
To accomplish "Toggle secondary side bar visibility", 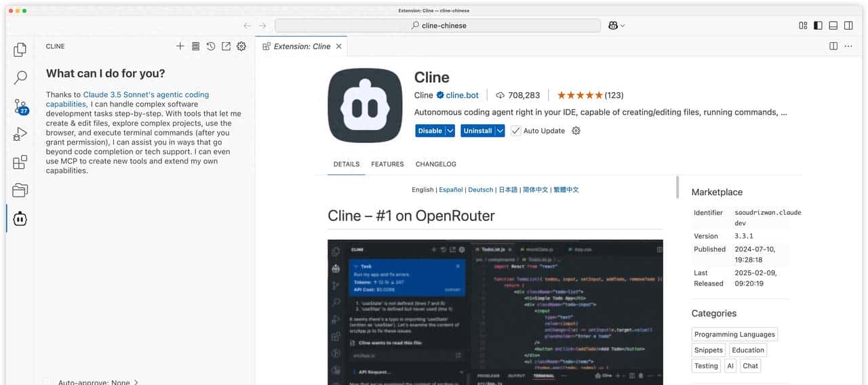I will click(848, 26).
